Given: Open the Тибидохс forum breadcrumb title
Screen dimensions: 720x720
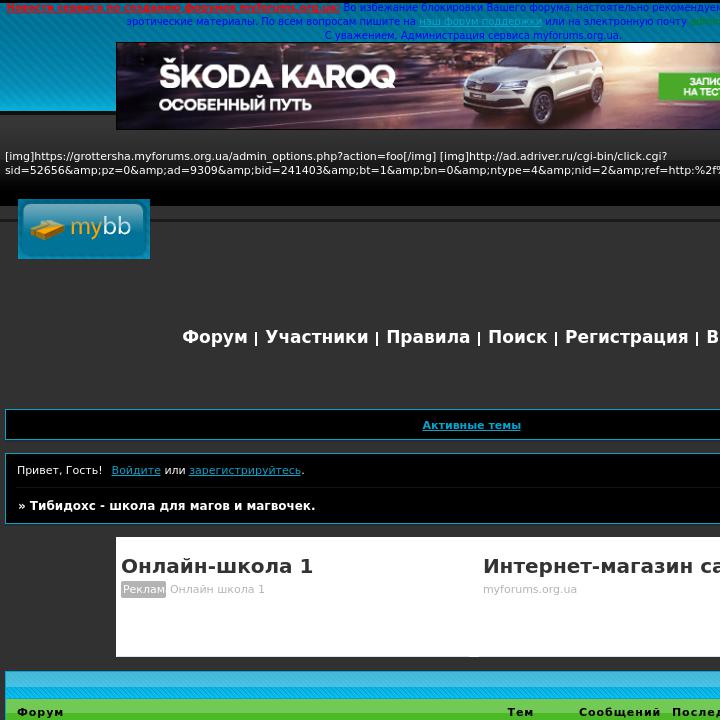Looking at the screenshot, I should 172,506.
